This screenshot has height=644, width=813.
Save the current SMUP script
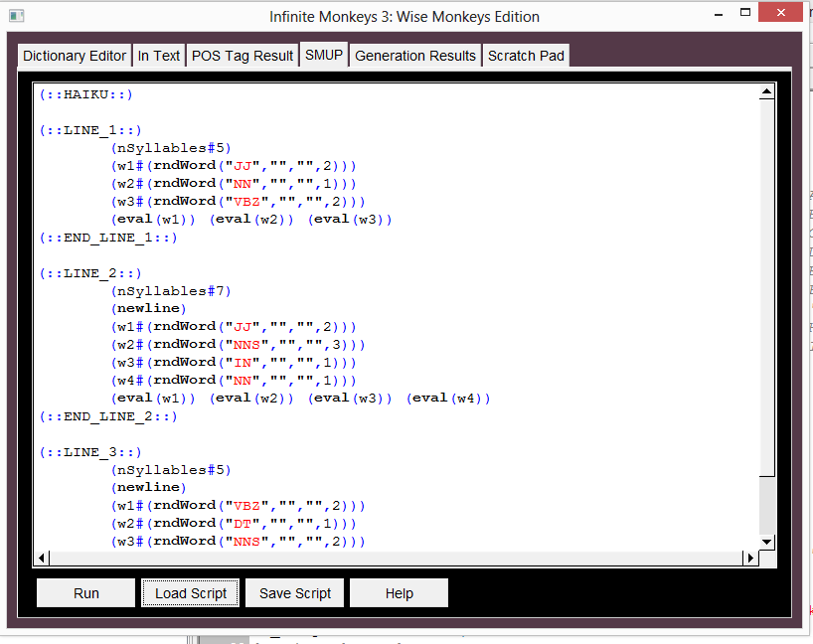(x=294, y=592)
